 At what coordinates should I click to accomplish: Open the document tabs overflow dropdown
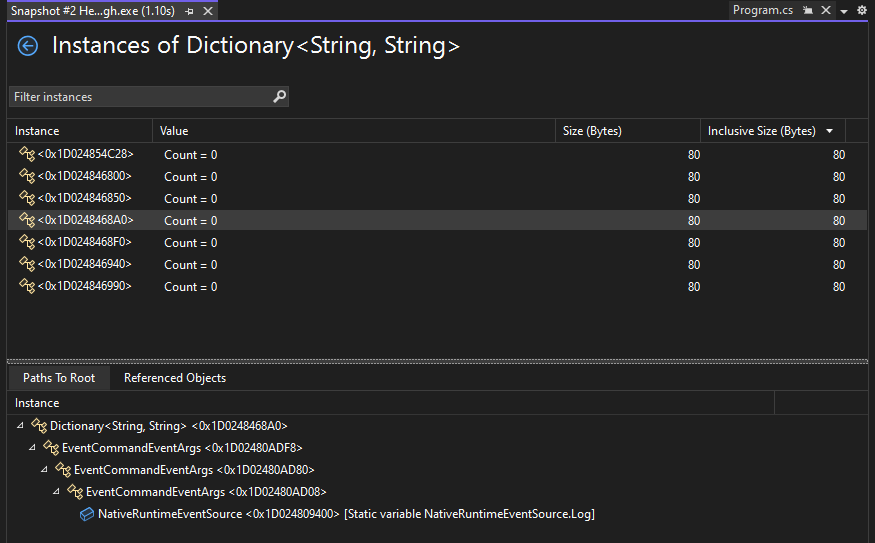pos(845,10)
